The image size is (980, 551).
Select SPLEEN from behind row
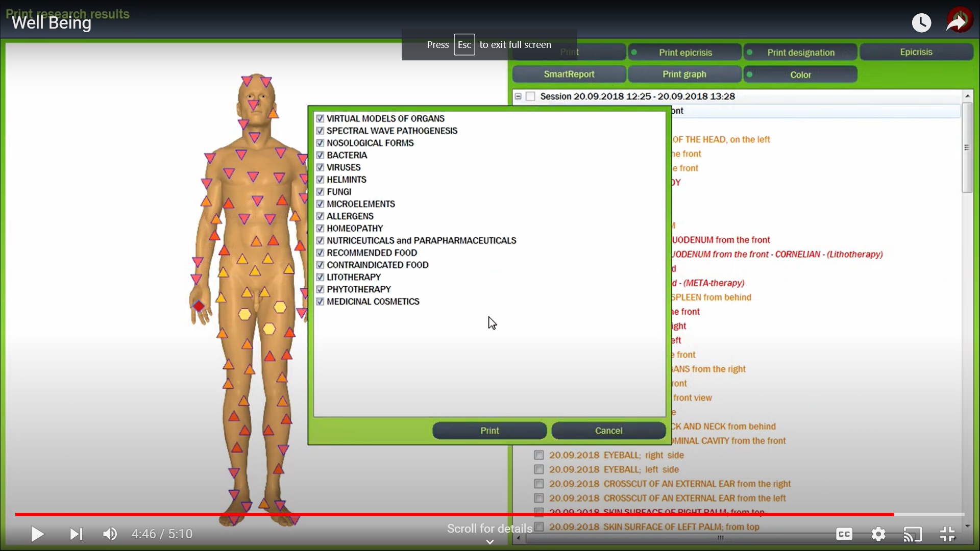point(712,297)
